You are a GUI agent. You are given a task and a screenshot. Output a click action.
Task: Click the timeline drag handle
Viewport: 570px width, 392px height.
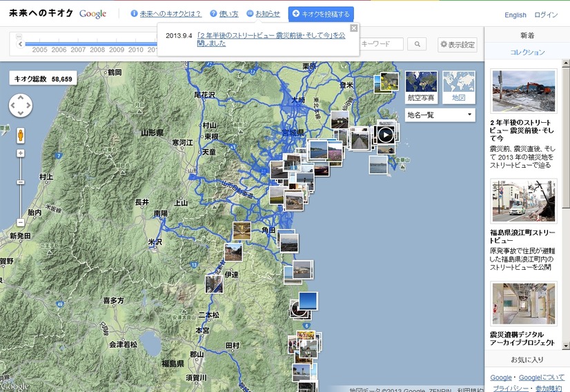19,37
